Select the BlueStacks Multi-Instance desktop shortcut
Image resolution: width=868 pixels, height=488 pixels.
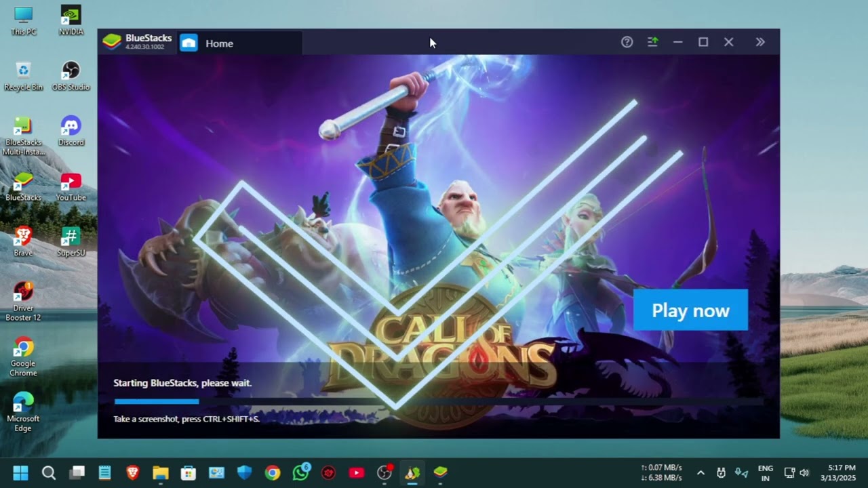(x=23, y=136)
